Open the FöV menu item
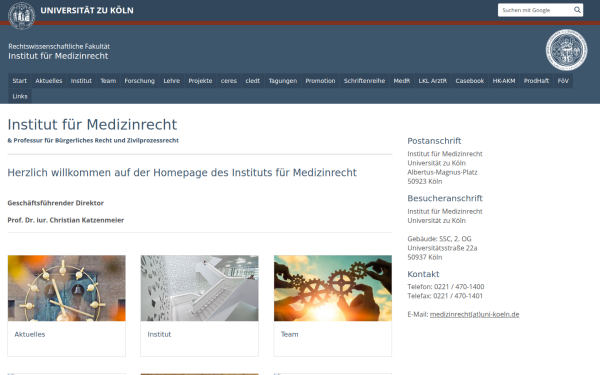The image size is (600, 375). (563, 81)
